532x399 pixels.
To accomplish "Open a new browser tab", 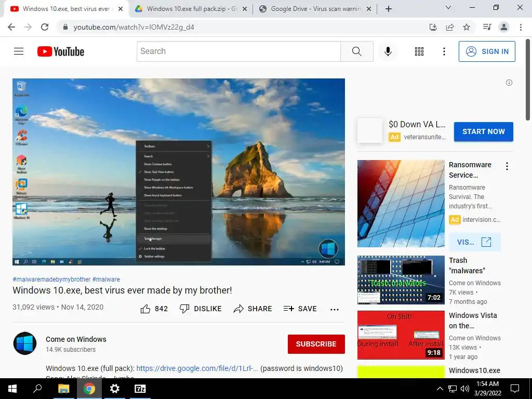I will click(x=389, y=9).
